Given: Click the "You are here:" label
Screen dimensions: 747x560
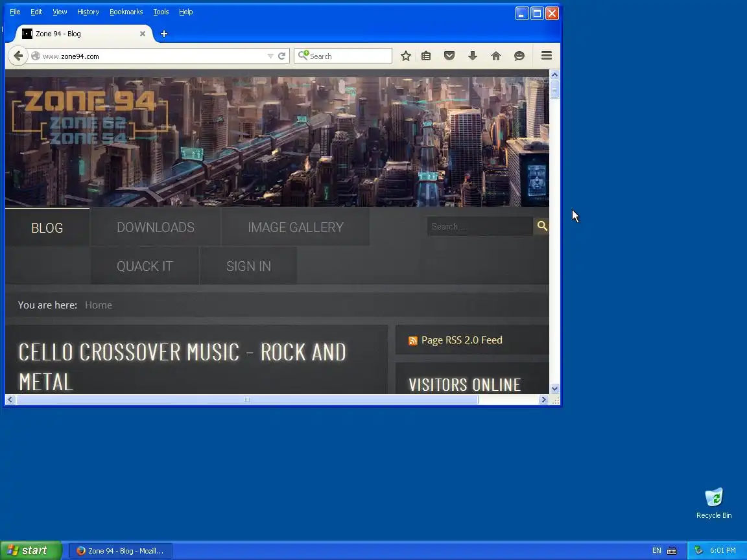Looking at the screenshot, I should coord(47,305).
